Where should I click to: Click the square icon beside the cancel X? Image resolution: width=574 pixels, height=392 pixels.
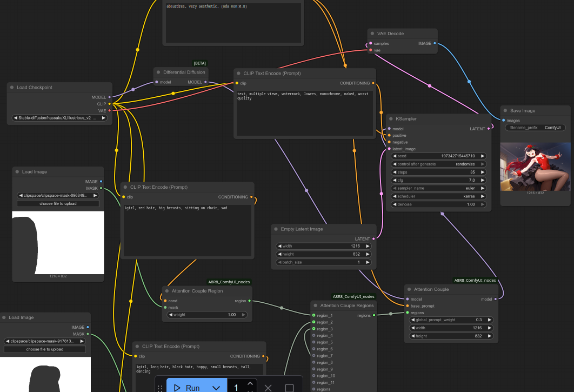289,388
